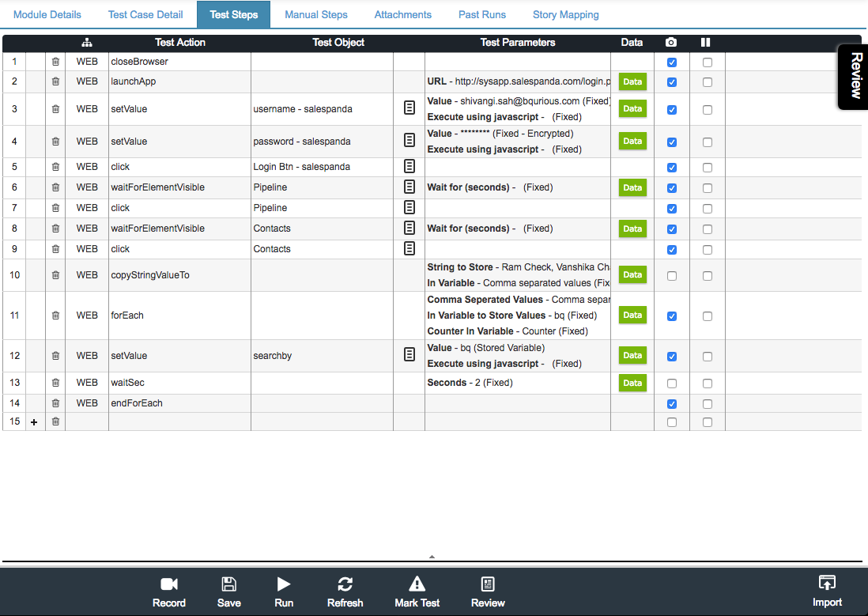
Task: Run the test case
Action: click(x=284, y=592)
